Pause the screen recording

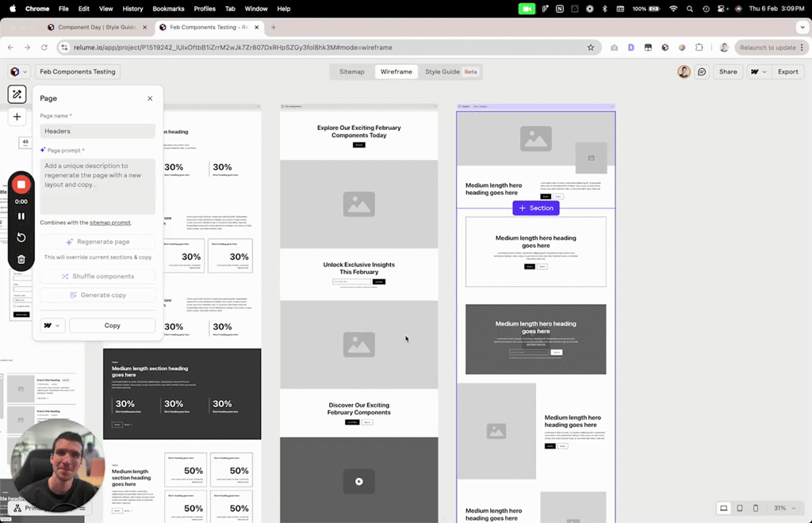click(21, 216)
